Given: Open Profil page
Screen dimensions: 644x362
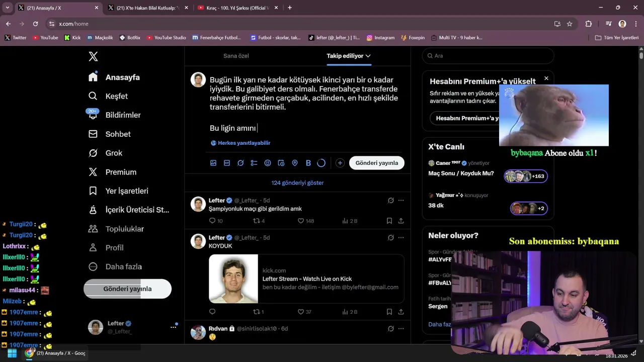Looking at the screenshot, I should 106,248.
